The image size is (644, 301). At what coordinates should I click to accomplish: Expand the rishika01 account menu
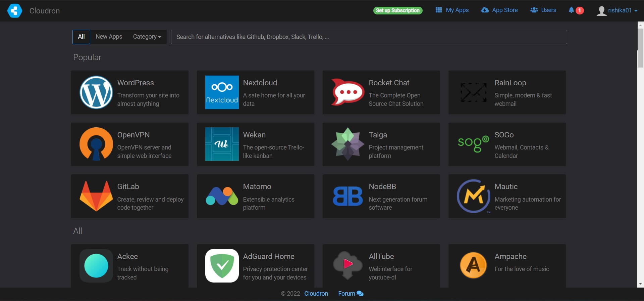pos(617,10)
